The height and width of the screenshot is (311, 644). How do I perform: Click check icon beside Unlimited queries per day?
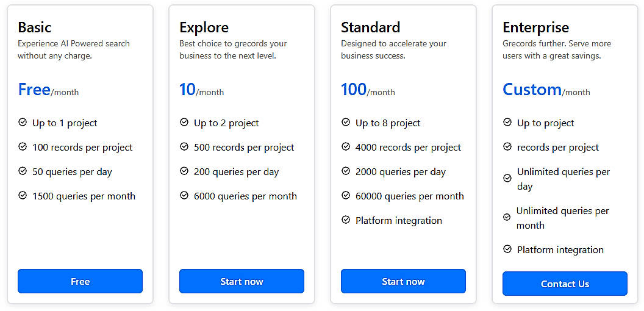point(507,179)
